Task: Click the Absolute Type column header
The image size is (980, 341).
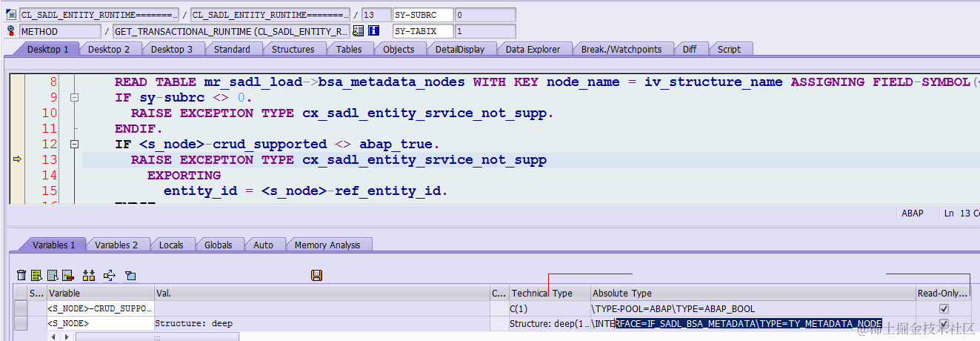Action: (753, 294)
